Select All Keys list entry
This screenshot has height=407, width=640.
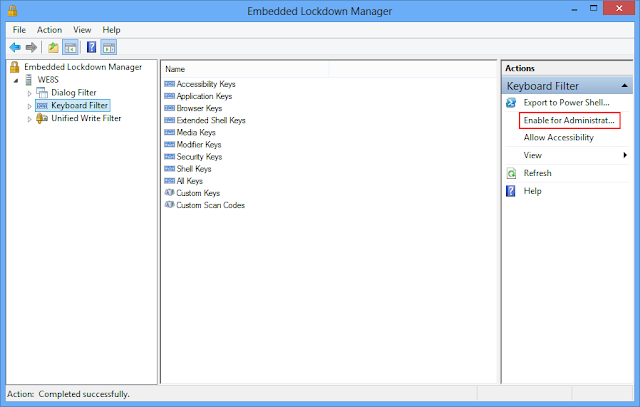pyautogui.click(x=189, y=181)
